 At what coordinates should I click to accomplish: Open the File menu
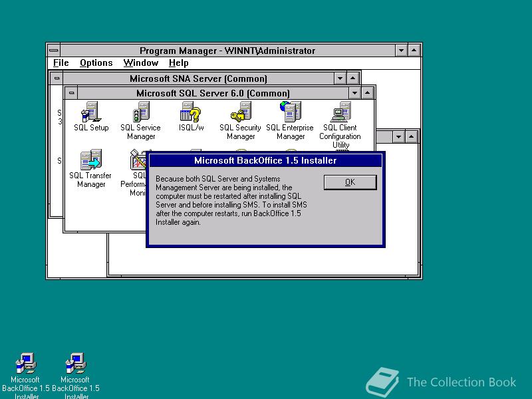point(61,63)
